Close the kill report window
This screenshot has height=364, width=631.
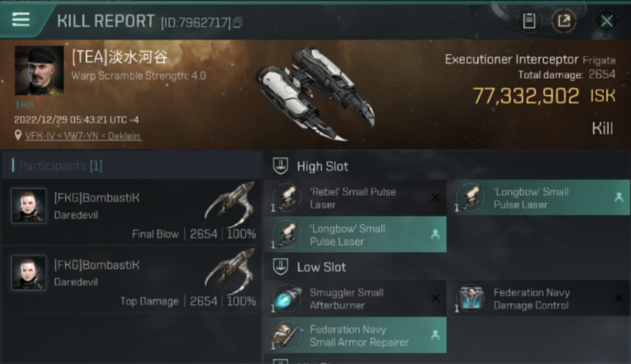[x=607, y=21]
